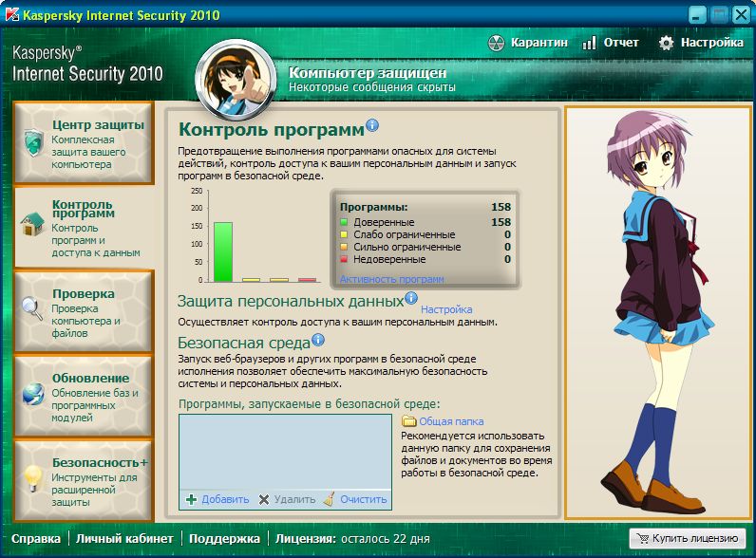Viewport: 756px width, 558px height.
Task: Click the green plus Добавить icon
Action: [191, 499]
